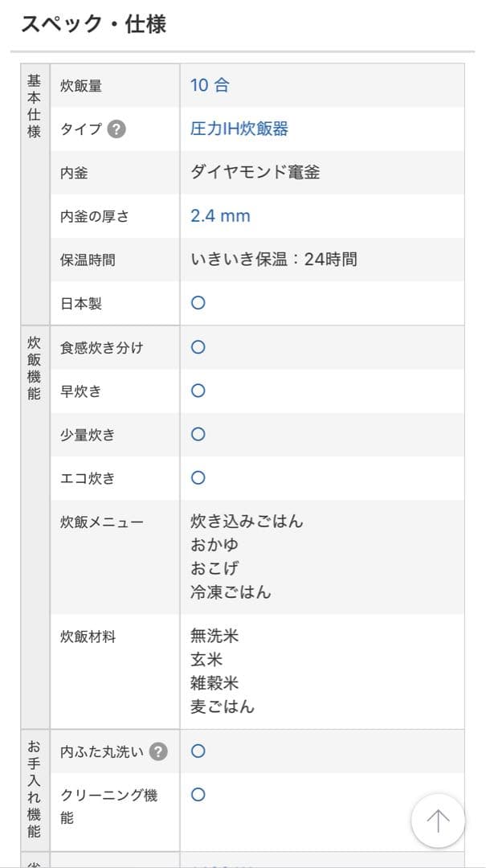The image size is (486, 868).
Task: Click the circle mark for 早炊き
Action: tap(197, 391)
